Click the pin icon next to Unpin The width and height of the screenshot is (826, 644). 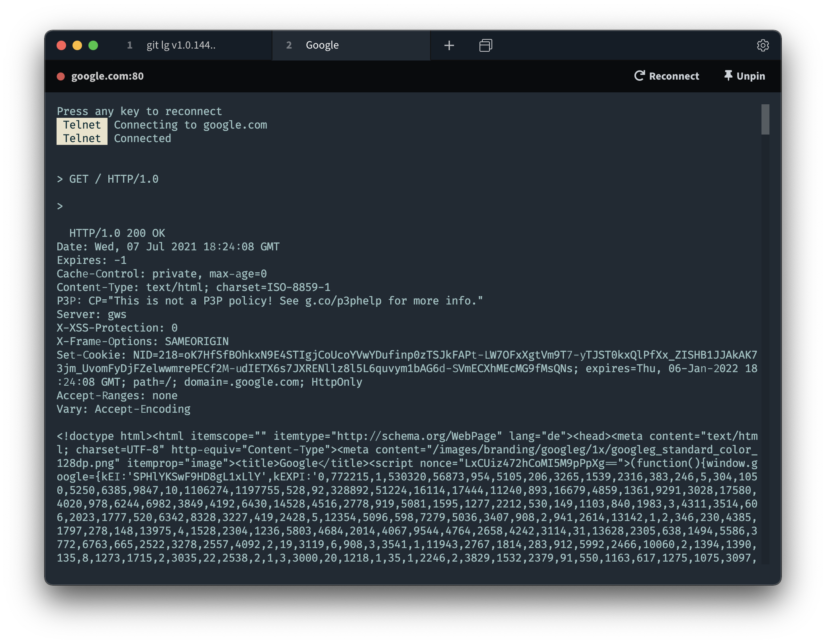point(728,76)
